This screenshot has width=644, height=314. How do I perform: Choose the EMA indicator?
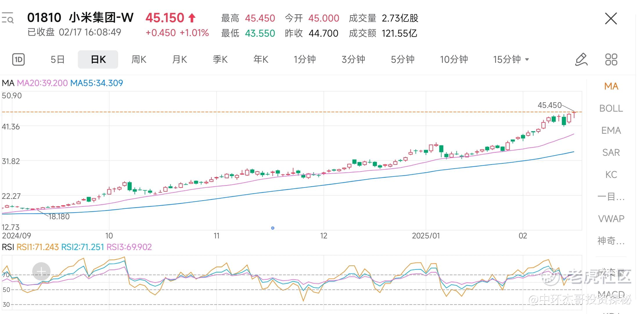[x=611, y=131]
